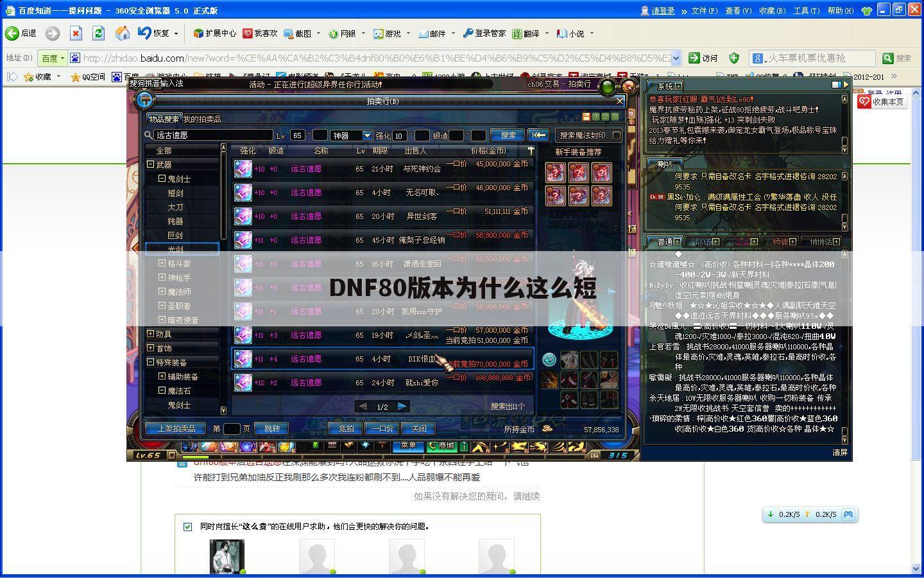This screenshot has height=578, width=924.
Task: Click the item name search field 远古遗愿
Action: [x=214, y=136]
